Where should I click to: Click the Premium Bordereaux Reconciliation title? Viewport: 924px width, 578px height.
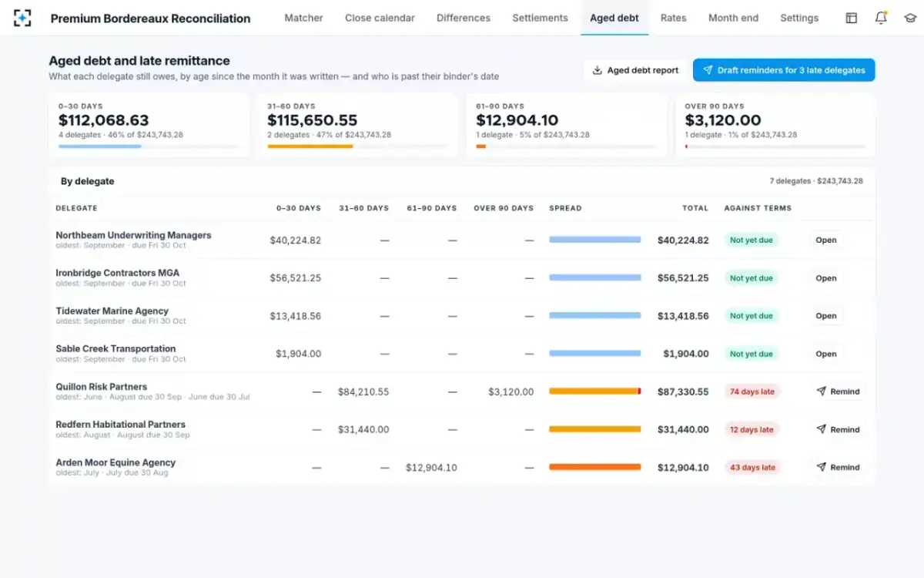point(150,18)
